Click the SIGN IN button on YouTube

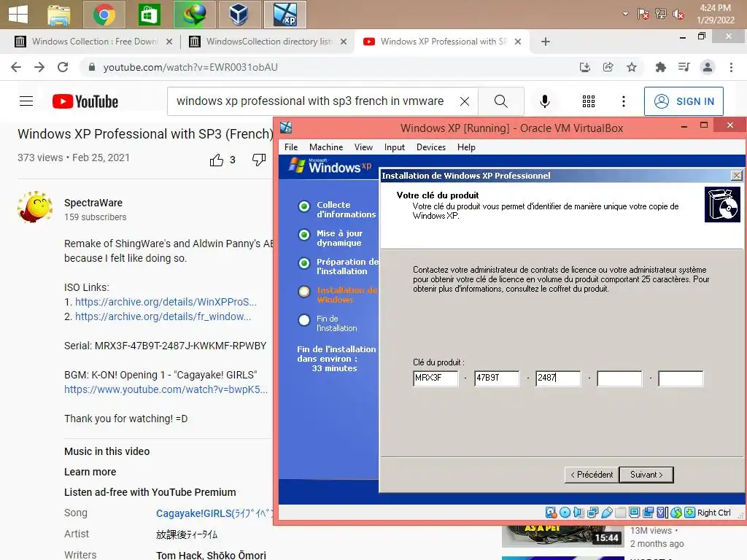684,101
